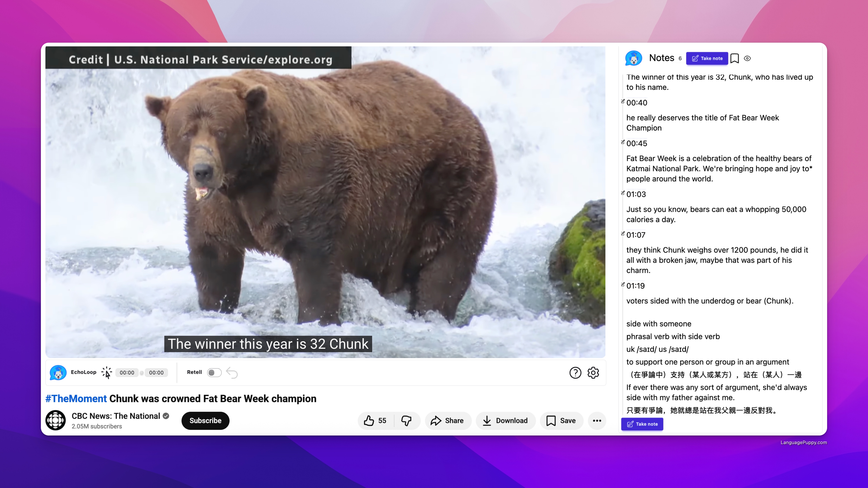Click the loop start time 00:00 field
Screen dimensions: 868x488
(127, 372)
